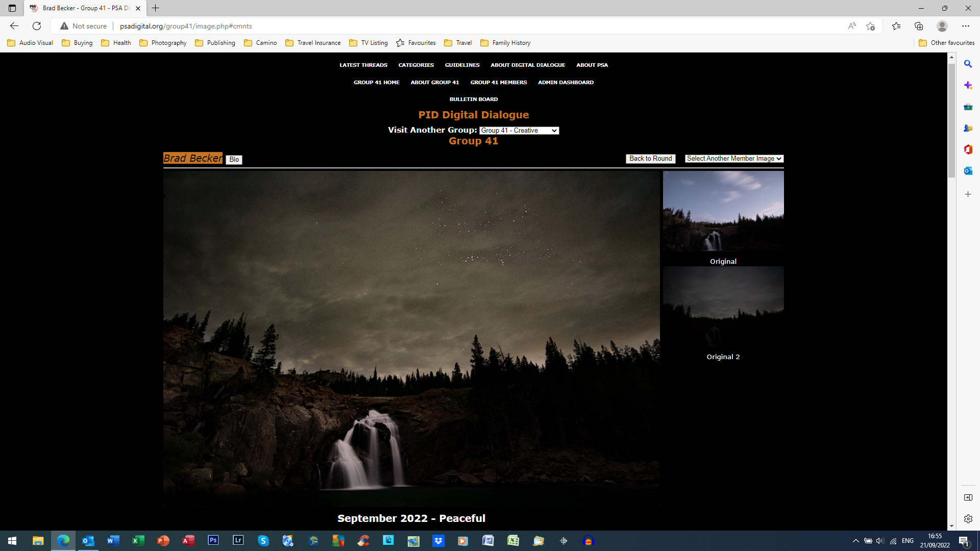Open the Latest Threads menu item
980x551 pixels.
(363, 65)
